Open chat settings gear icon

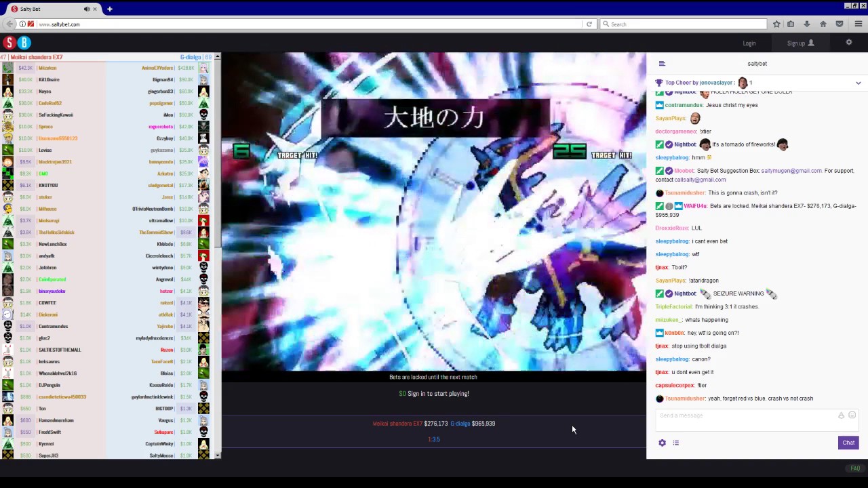pos(662,443)
